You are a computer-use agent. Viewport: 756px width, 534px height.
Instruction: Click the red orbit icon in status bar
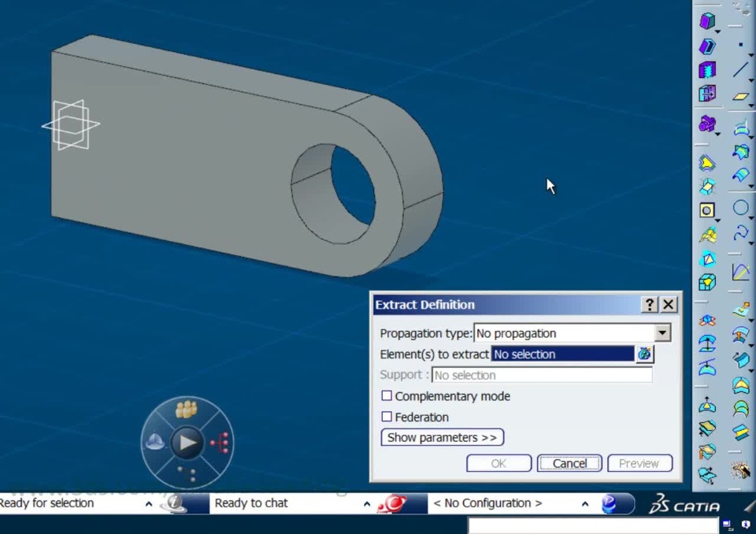(x=393, y=503)
